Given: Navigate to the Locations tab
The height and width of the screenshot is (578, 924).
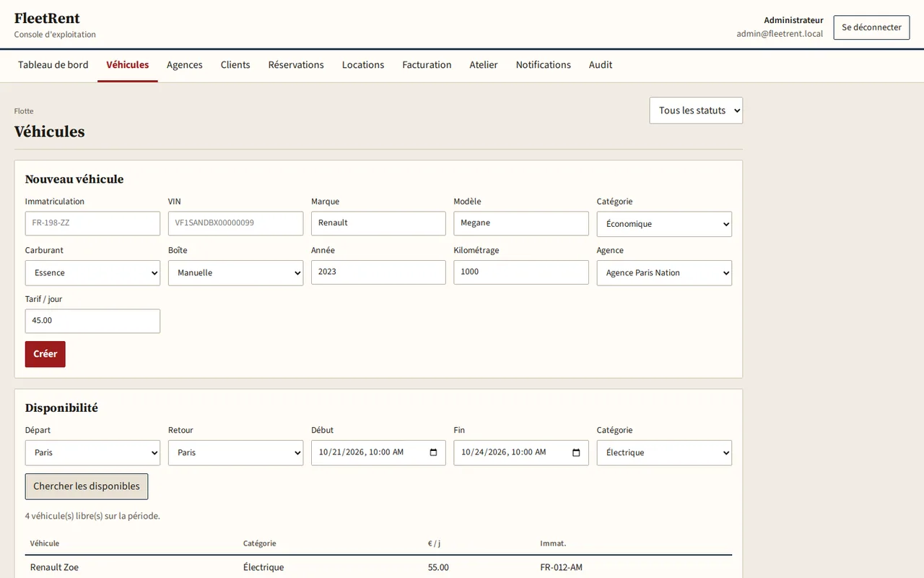Looking at the screenshot, I should pos(363,65).
